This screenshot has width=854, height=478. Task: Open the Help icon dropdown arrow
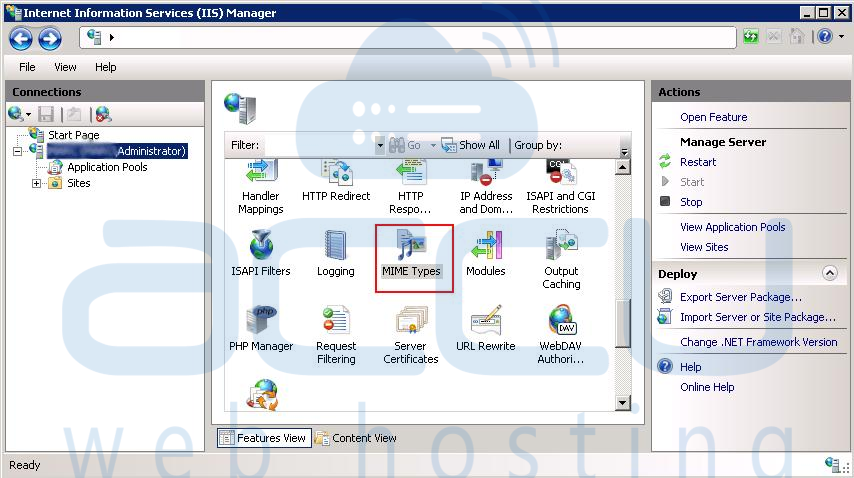[841, 36]
